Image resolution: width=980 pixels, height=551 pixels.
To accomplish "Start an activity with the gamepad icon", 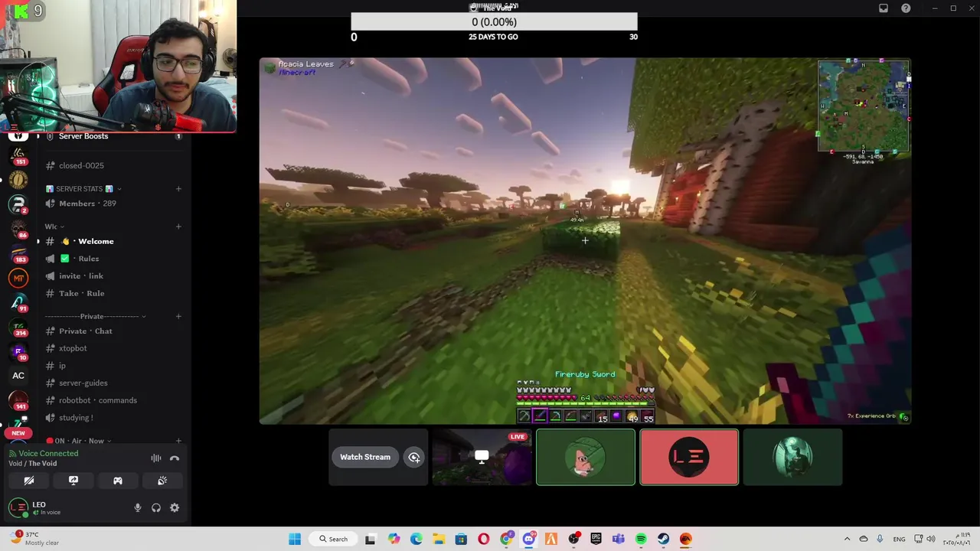I will click(x=118, y=481).
